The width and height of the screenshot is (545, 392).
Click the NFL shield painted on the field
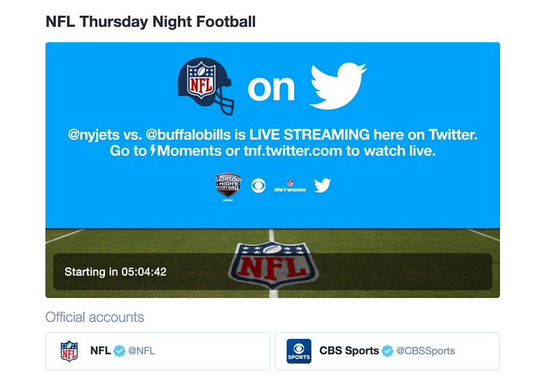click(x=273, y=265)
